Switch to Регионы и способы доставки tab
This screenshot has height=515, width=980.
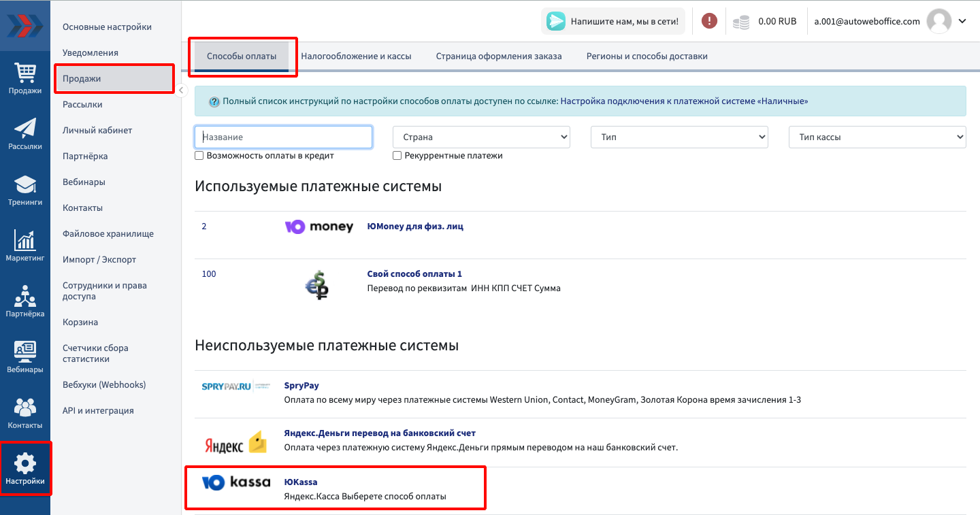647,56
